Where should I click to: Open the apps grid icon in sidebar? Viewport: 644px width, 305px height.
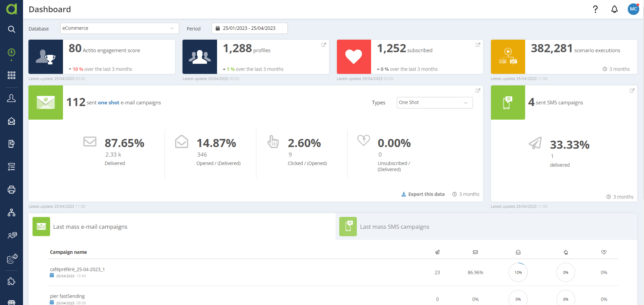point(12,75)
